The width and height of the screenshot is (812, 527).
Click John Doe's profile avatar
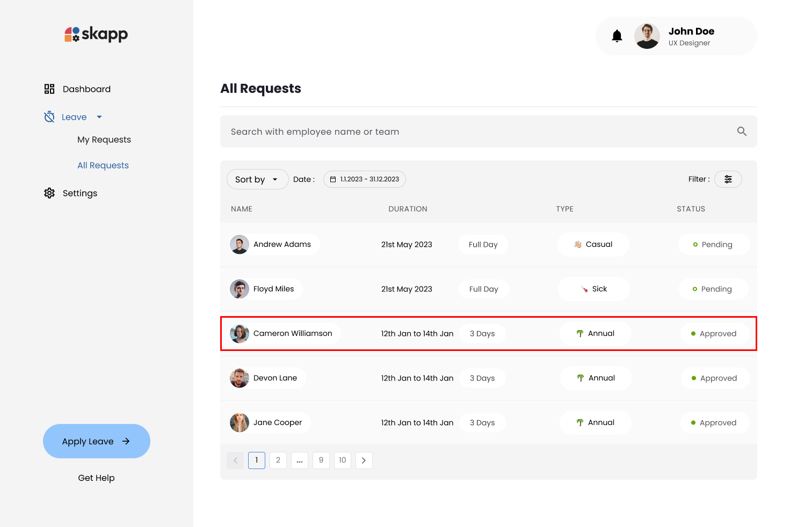[647, 36]
